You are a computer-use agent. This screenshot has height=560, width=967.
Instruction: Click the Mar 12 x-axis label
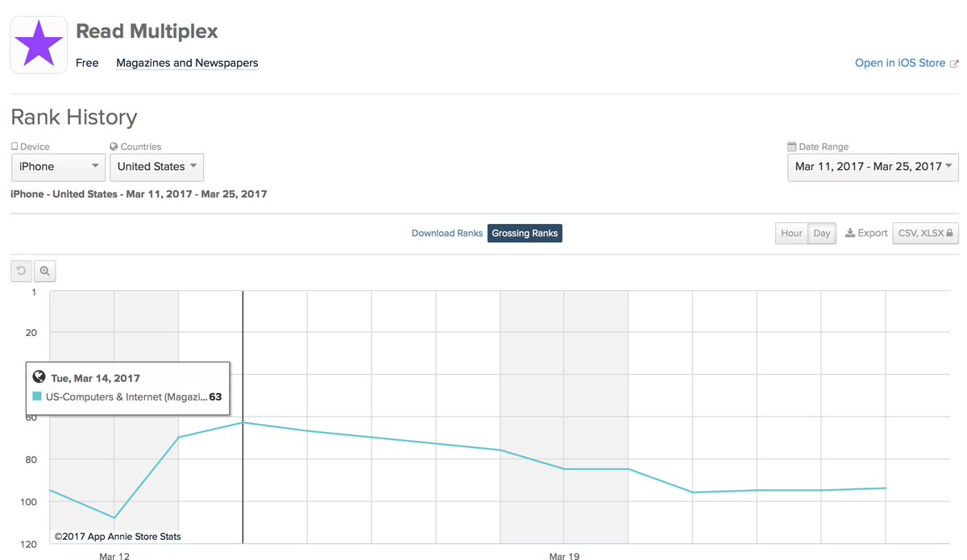click(x=114, y=556)
